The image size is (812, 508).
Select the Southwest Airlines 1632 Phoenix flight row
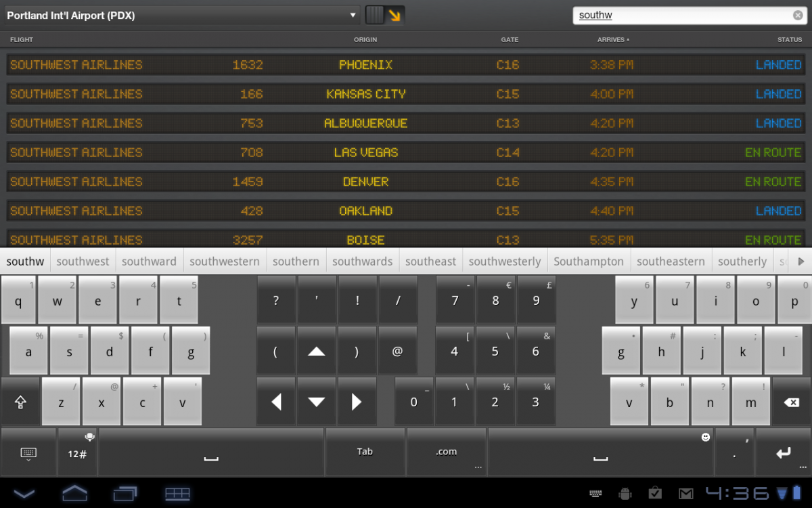tap(406, 65)
